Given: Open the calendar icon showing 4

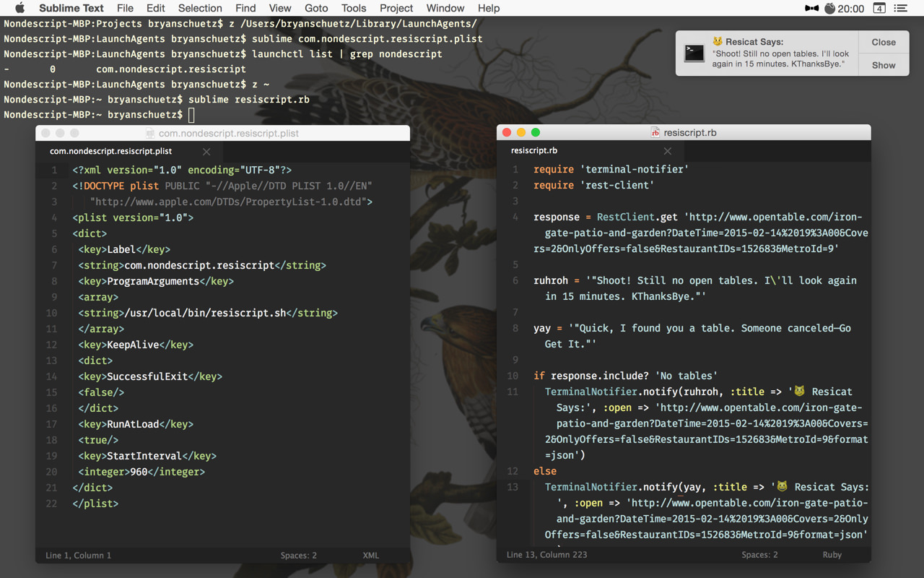Looking at the screenshot, I should [x=879, y=8].
